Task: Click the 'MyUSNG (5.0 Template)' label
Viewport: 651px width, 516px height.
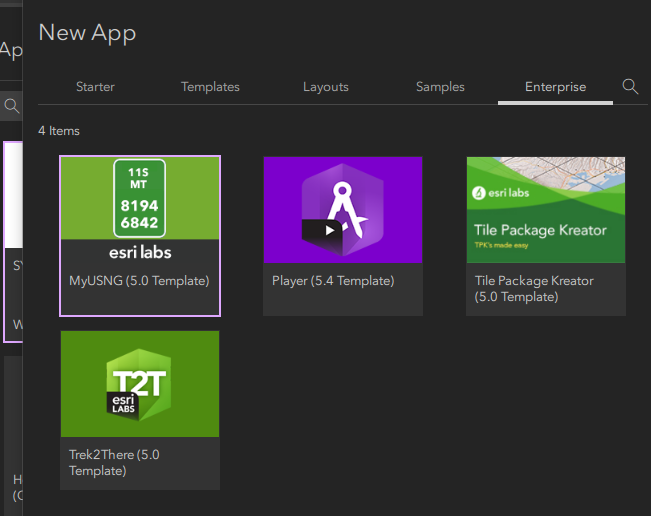Action: (x=139, y=281)
